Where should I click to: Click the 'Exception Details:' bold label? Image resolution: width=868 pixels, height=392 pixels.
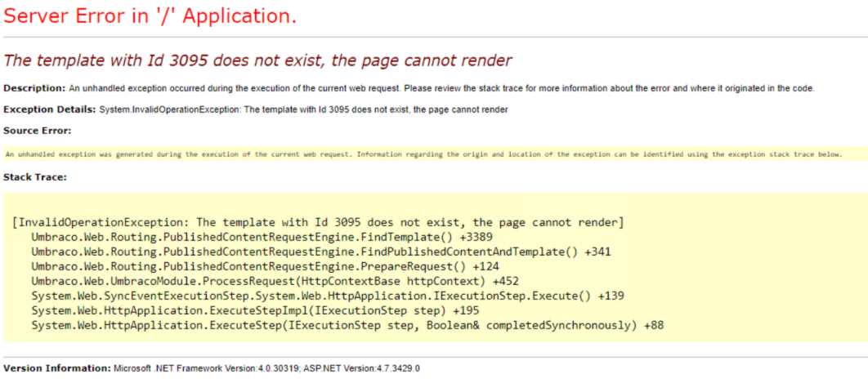[49, 109]
